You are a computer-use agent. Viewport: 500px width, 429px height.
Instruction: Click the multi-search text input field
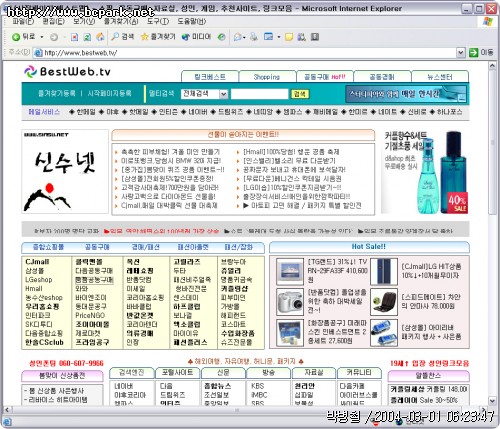coord(259,94)
